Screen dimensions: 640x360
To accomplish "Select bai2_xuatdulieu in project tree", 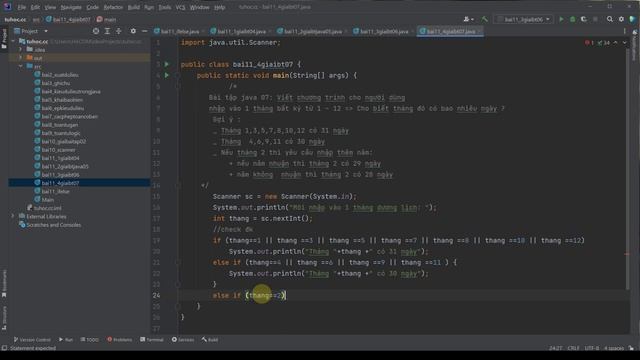I will [x=60, y=75].
